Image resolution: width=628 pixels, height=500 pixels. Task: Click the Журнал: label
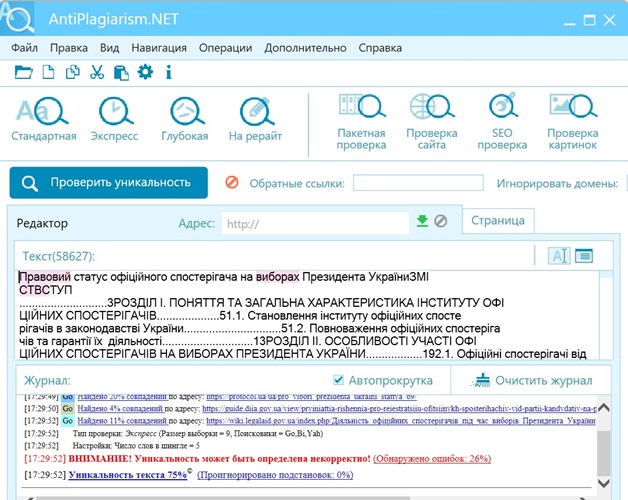(x=47, y=380)
